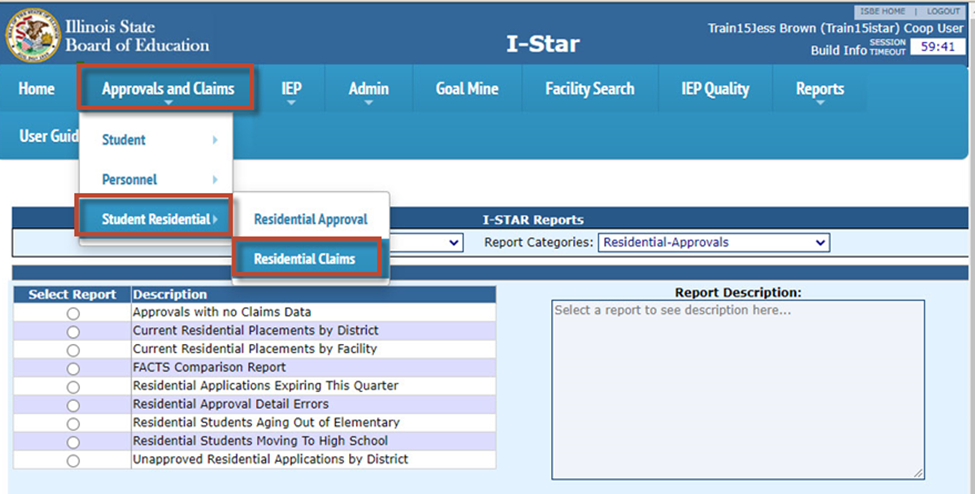Open the IEP dropdown menu

[x=291, y=89]
